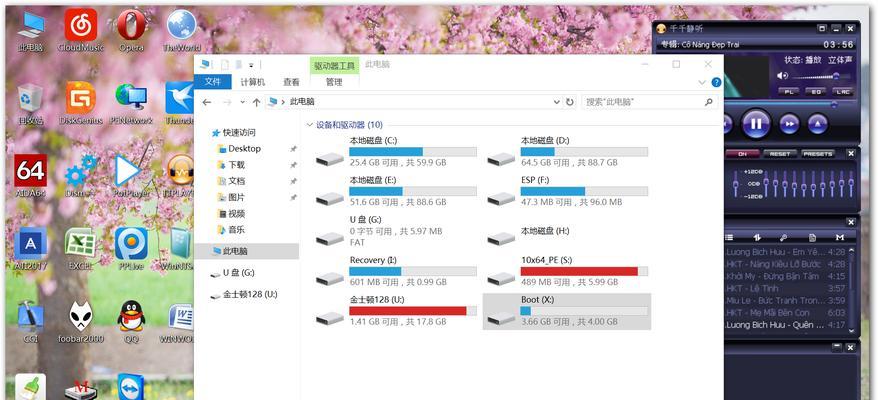Image resolution: width=878 pixels, height=400 pixels.
Task: Open TheWorld browser desktop icon
Action: click(x=181, y=31)
